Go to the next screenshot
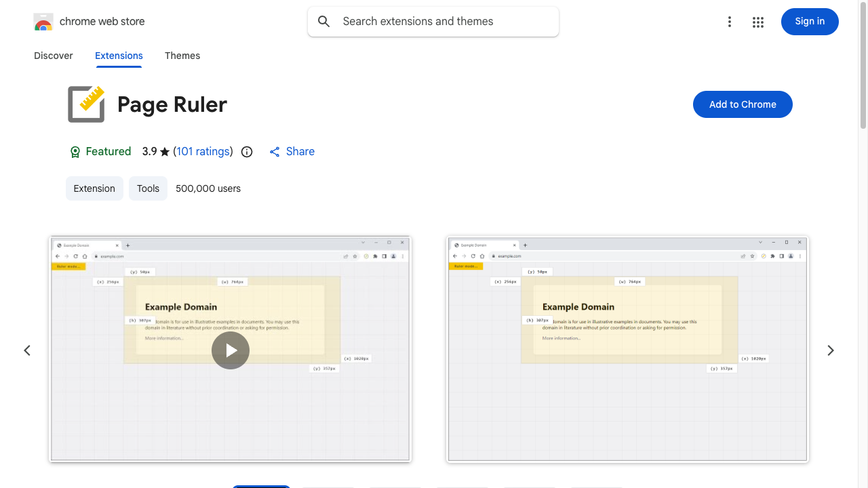The width and height of the screenshot is (868, 488). tap(831, 350)
